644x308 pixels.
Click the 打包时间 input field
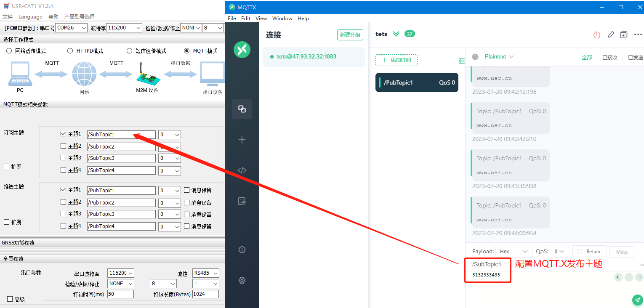coord(120,294)
